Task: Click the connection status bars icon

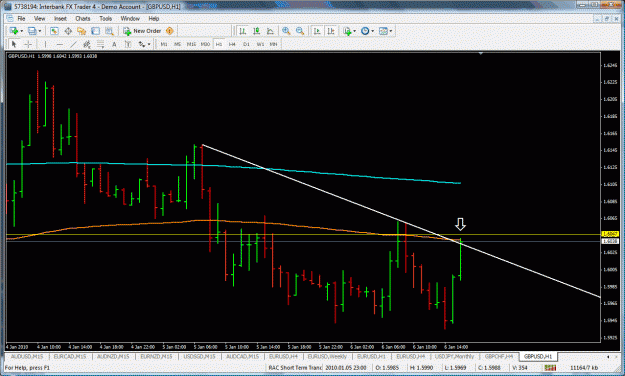Action: tap(550, 367)
